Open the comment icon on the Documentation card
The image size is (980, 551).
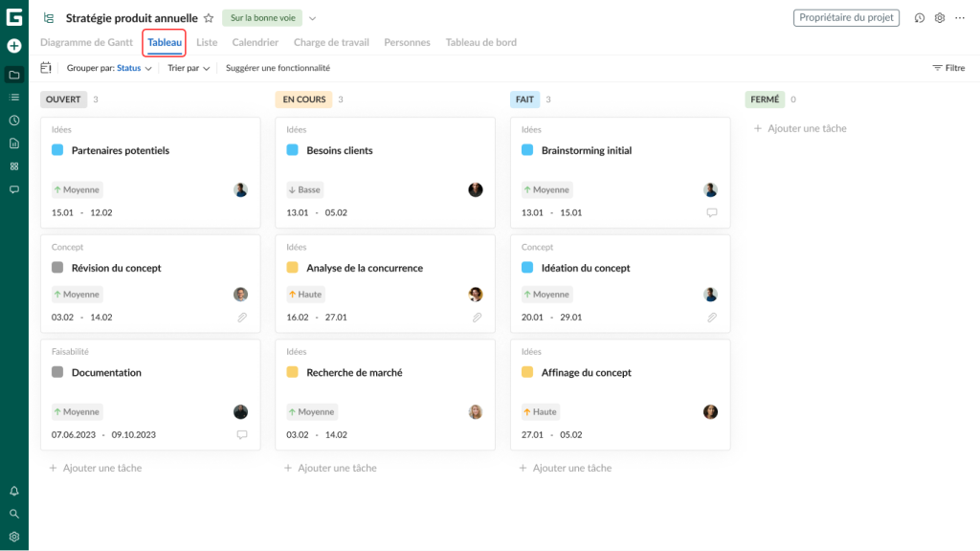242,435
